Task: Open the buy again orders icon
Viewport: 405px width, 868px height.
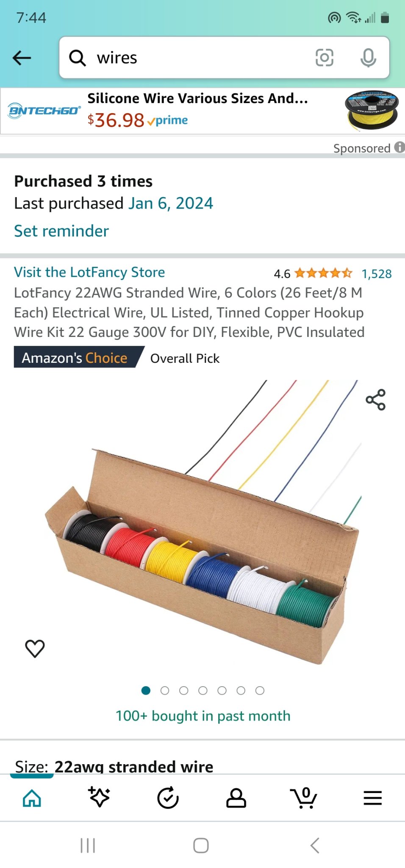Action: coord(168,798)
